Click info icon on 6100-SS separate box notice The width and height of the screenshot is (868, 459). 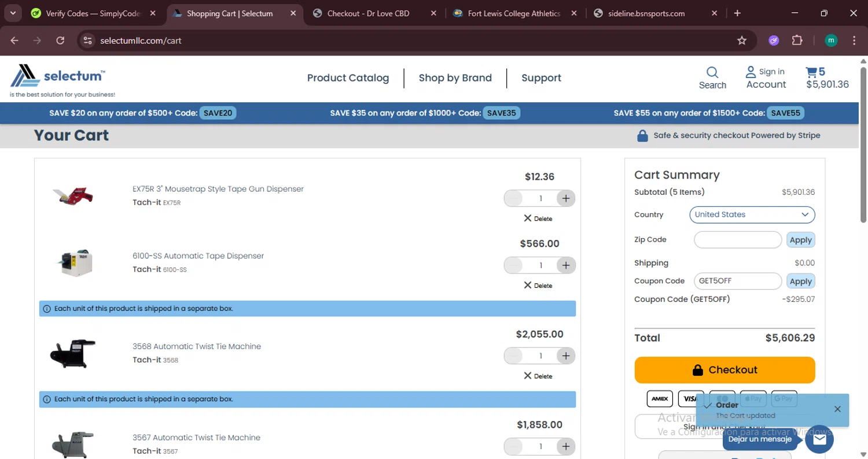pyautogui.click(x=47, y=309)
